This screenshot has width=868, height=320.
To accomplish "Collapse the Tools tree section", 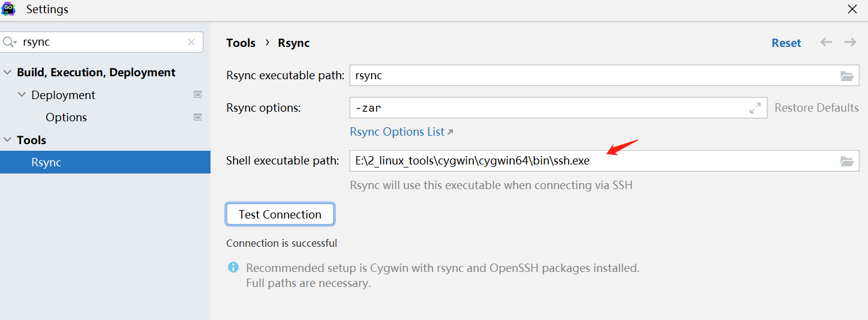I will tap(7, 140).
